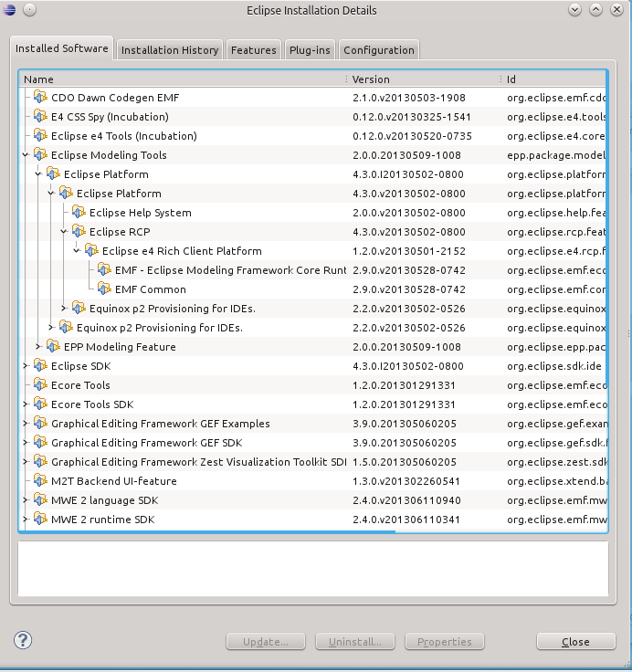The image size is (632, 672).
Task: Expand the MWE 2 language SDK node
Action: (26, 499)
